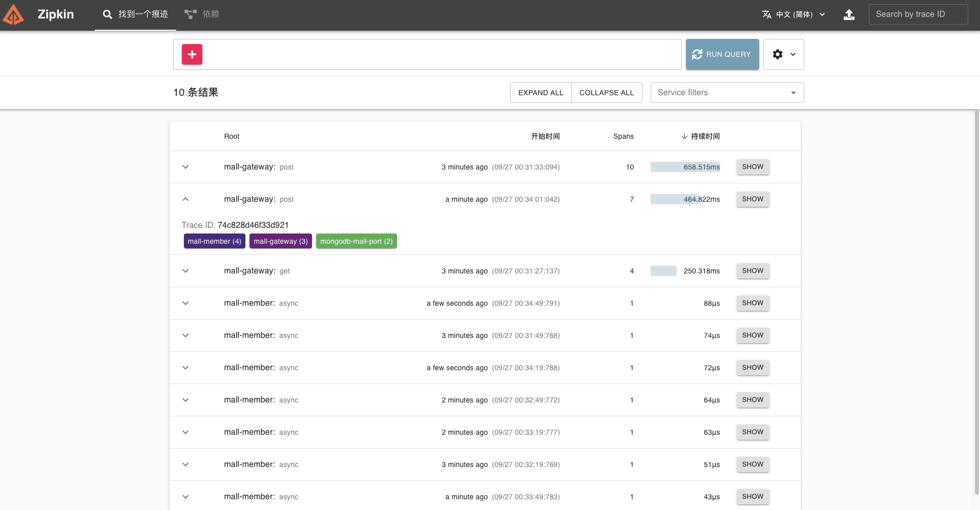Expand the mall-gateway get row
980x510 pixels.
tap(185, 271)
